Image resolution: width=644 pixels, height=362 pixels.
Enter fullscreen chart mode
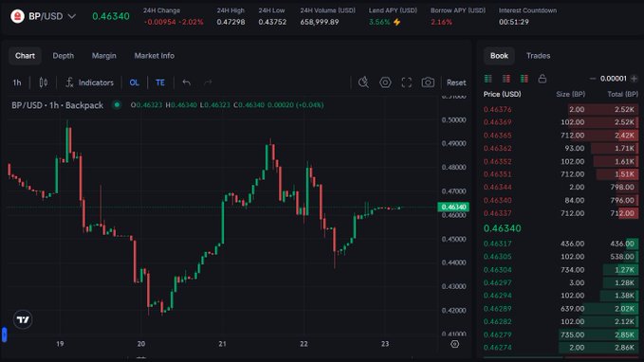click(407, 82)
